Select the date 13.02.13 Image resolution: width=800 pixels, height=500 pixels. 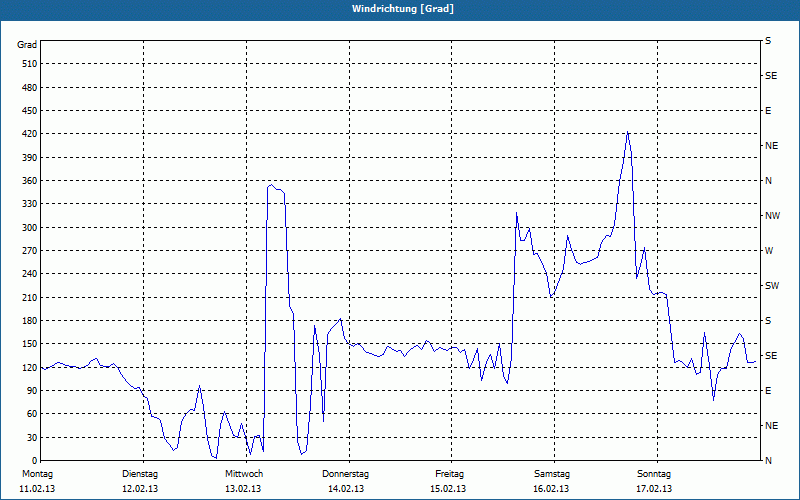(243, 489)
